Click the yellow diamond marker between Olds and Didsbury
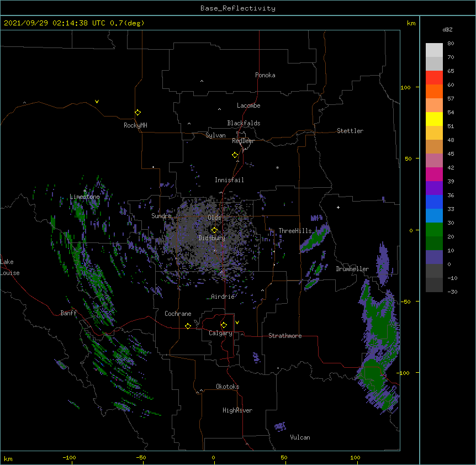The height and width of the screenshot is (465, 476). coord(214,230)
